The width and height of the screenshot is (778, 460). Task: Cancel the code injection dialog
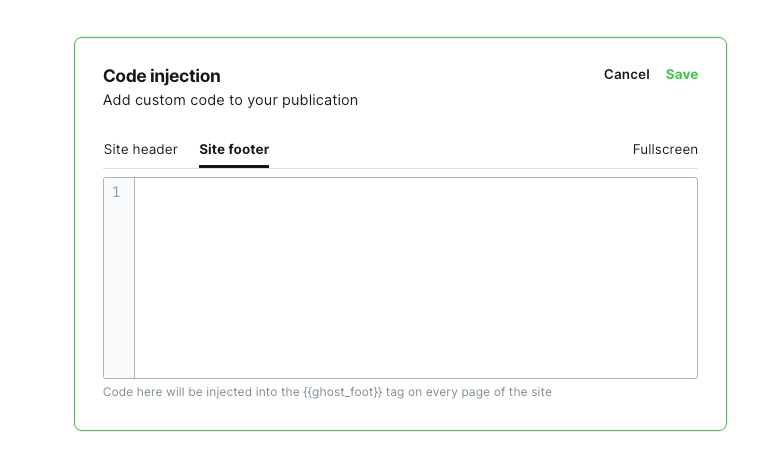tap(626, 75)
